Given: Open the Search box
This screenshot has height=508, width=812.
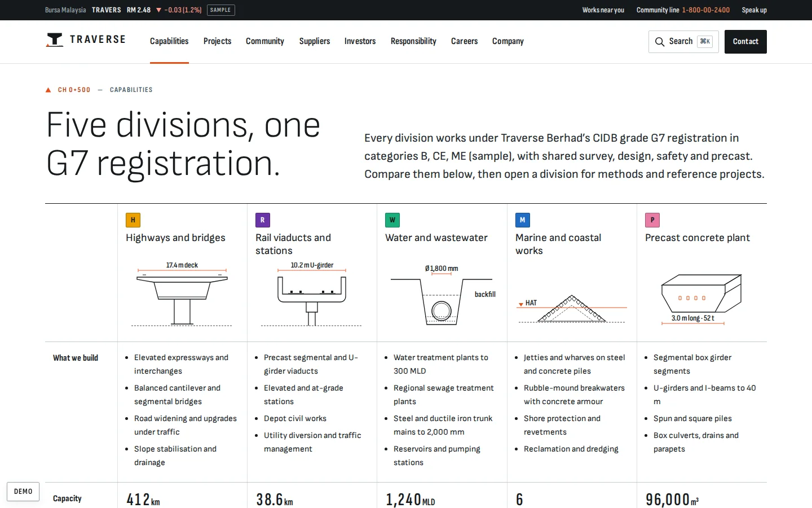Looking at the screenshot, I should 683,42.
